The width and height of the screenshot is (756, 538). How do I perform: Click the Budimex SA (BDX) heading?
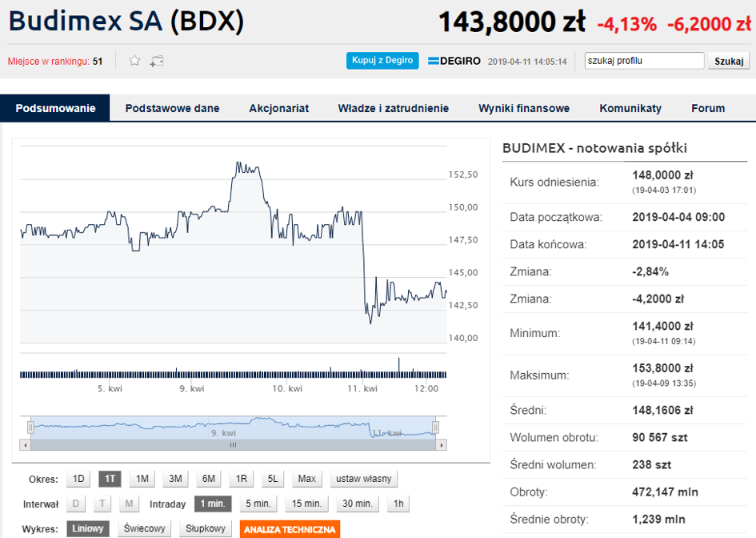click(126, 22)
